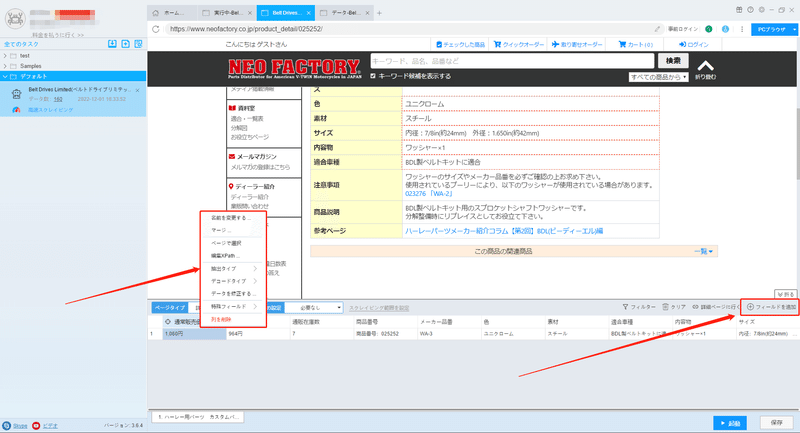Select ページで選択 in context menu
Viewport: 800px width, 433px height.
227,243
